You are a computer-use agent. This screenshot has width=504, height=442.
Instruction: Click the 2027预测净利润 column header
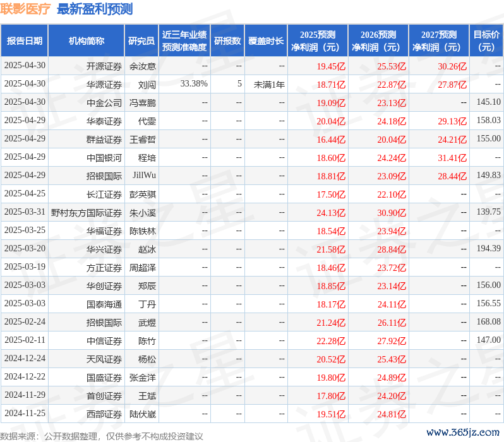coord(439,40)
